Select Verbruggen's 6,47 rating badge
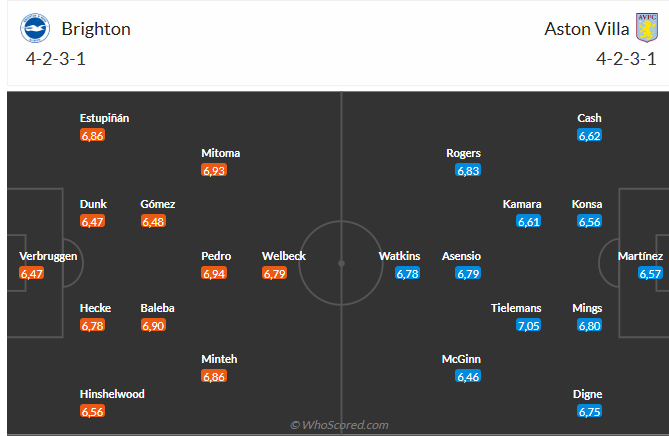This screenshot has width=669, height=436. (32, 273)
